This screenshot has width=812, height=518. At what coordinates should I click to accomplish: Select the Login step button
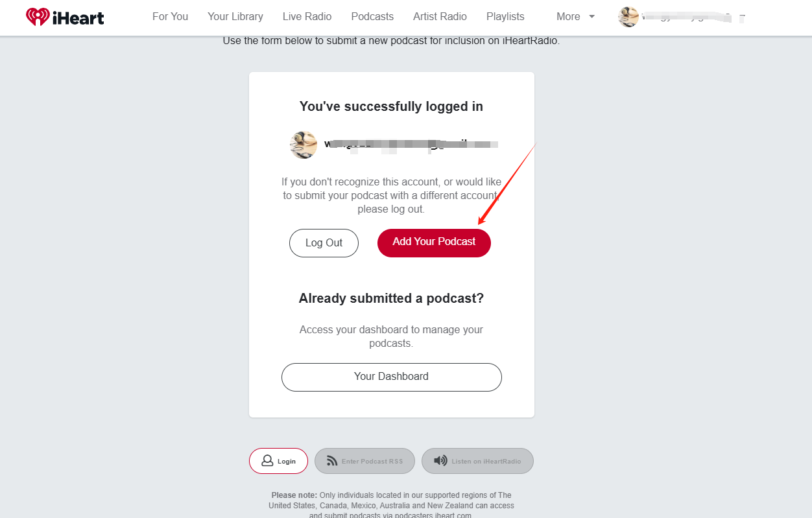click(278, 461)
